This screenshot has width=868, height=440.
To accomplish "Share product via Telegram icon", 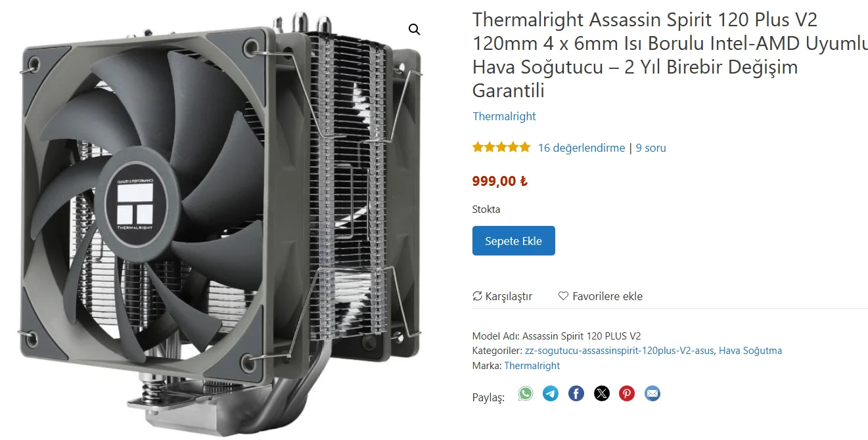I will 551,393.
